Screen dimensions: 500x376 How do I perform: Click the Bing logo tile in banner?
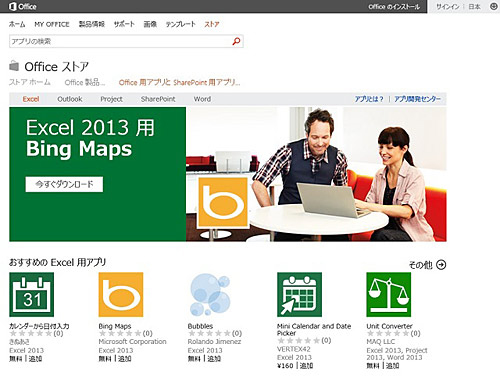coord(223,202)
